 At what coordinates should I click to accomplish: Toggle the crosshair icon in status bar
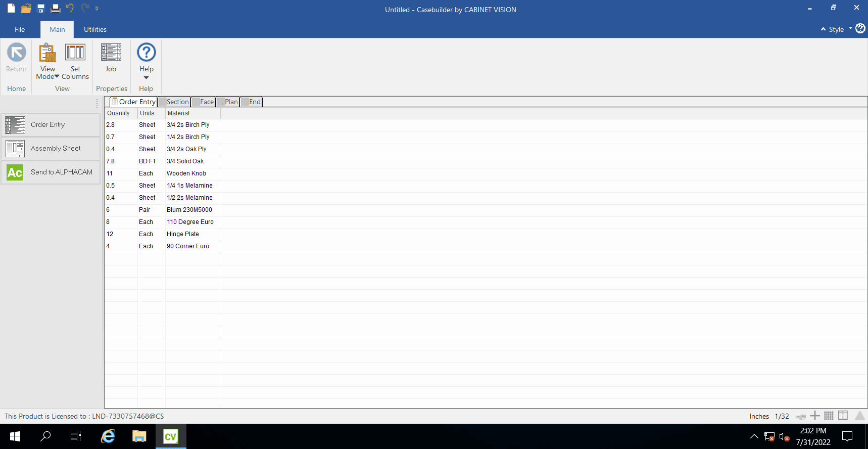click(814, 416)
